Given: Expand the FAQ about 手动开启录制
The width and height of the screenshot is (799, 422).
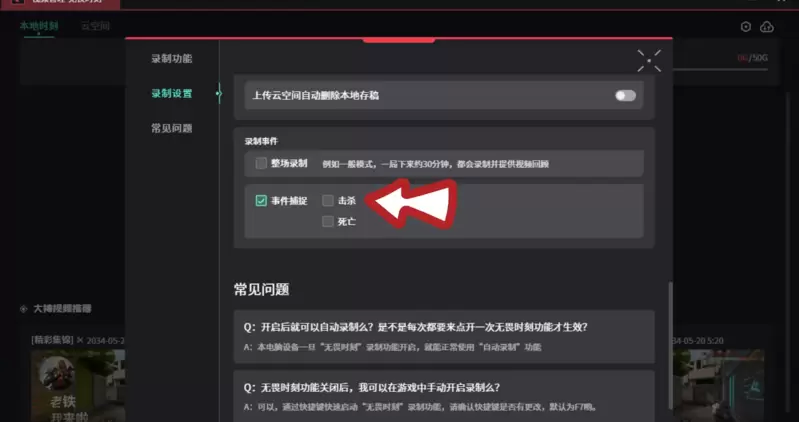Looking at the screenshot, I should coord(444,396).
